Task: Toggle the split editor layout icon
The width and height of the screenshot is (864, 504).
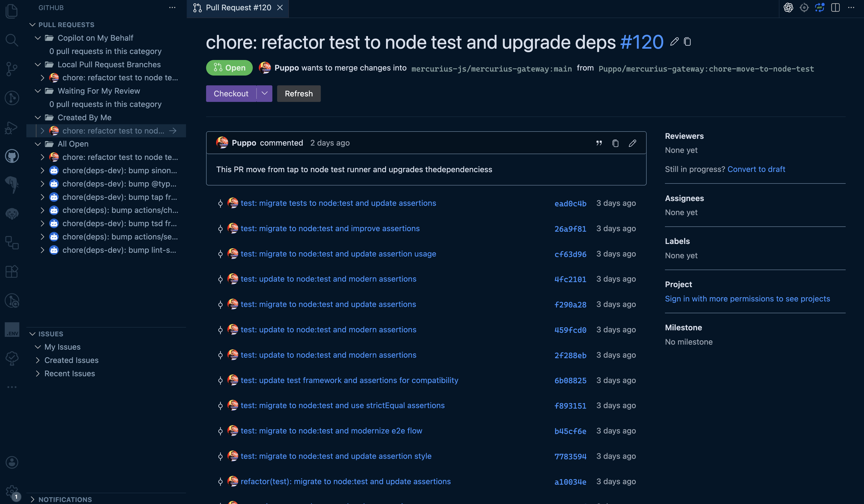Action: click(x=835, y=8)
